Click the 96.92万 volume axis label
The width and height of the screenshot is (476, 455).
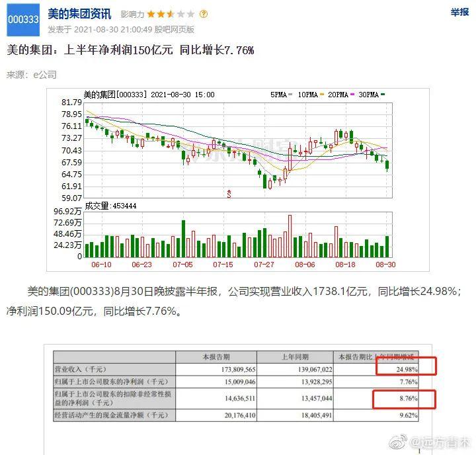coord(67,211)
